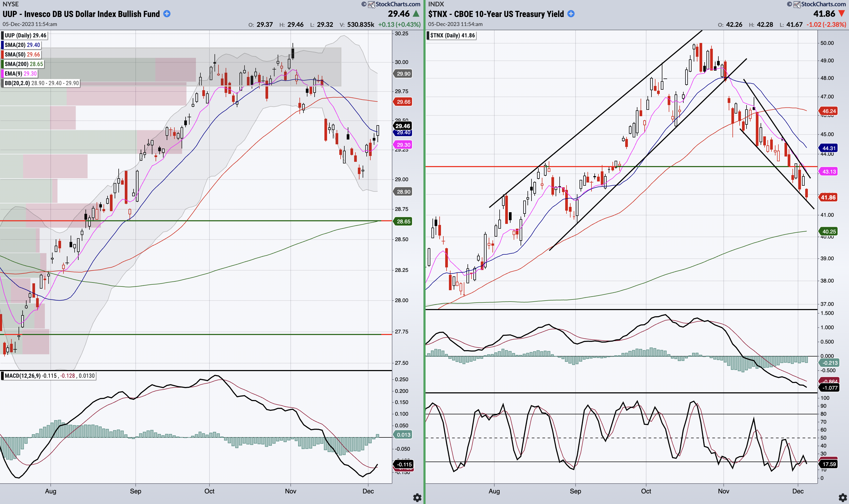Click the NYSE exchange label

click(11, 4)
